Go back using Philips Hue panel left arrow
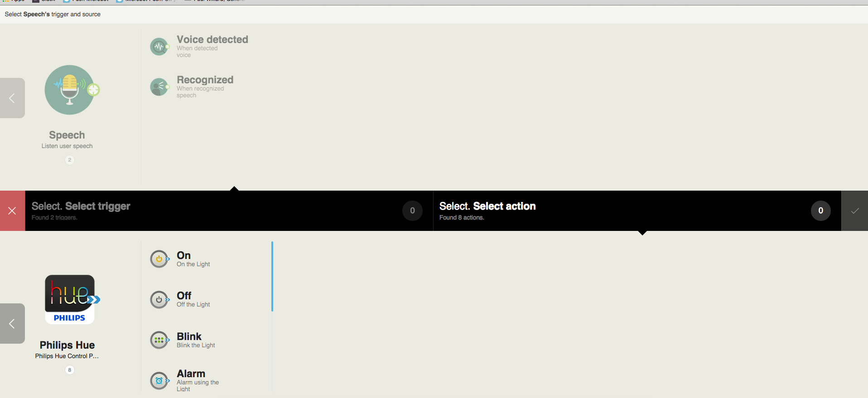868x398 pixels. pos(12,323)
